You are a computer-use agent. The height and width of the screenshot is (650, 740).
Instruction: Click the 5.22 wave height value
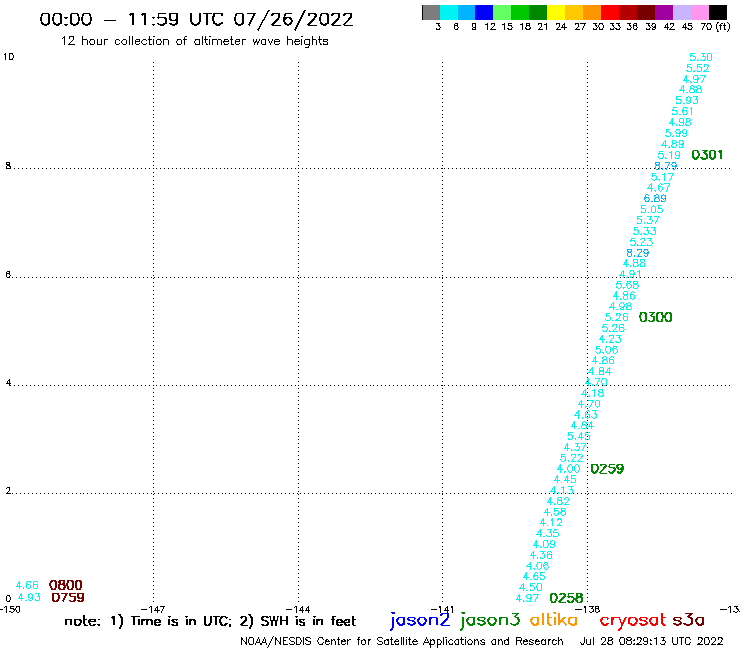572,458
